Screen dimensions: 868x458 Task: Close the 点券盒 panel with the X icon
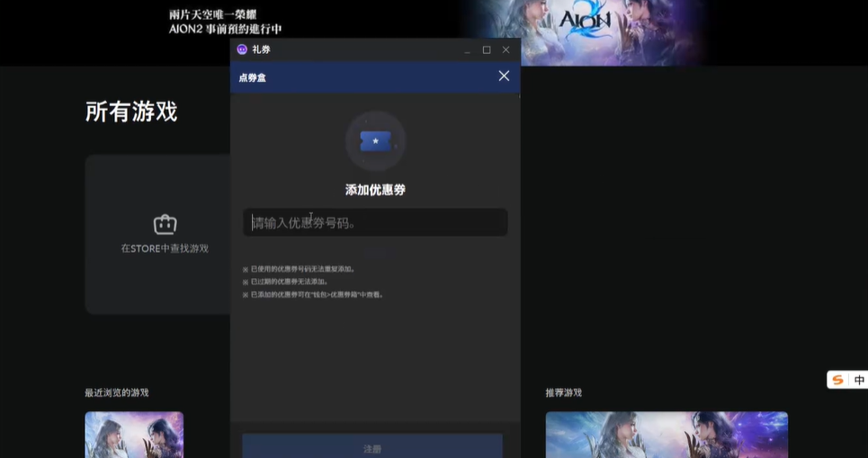coord(504,76)
